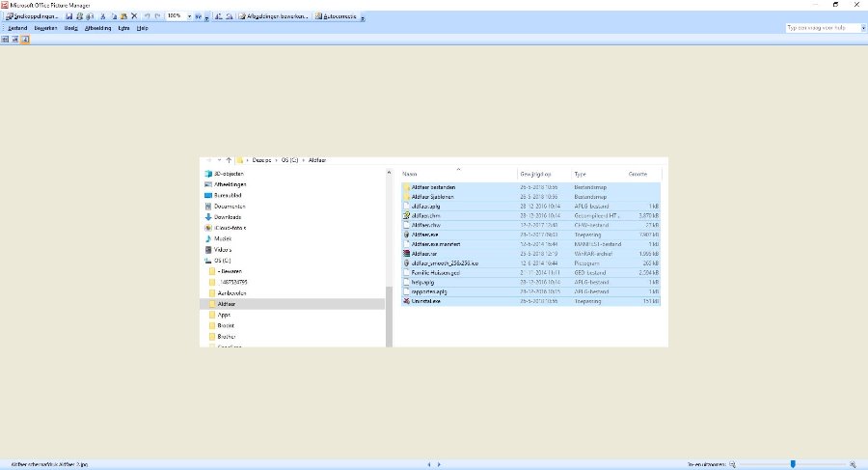Open the Bestand menu

[17, 28]
